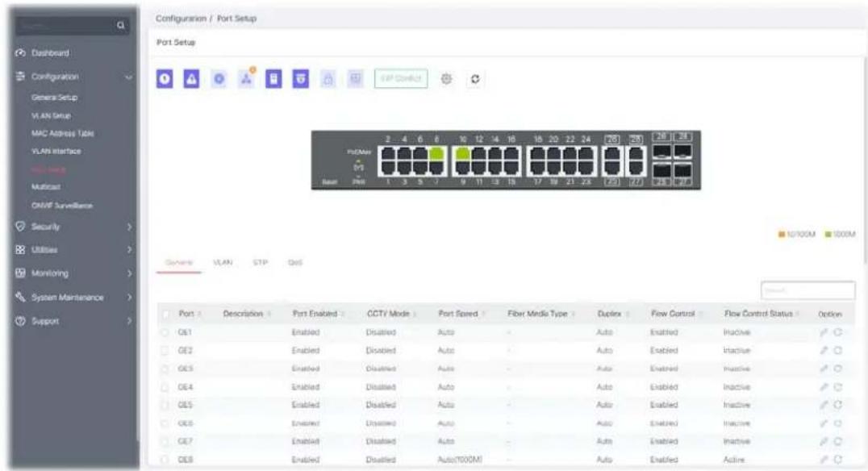Click the edit pencil for GE1
868x471 pixels.
824,332
